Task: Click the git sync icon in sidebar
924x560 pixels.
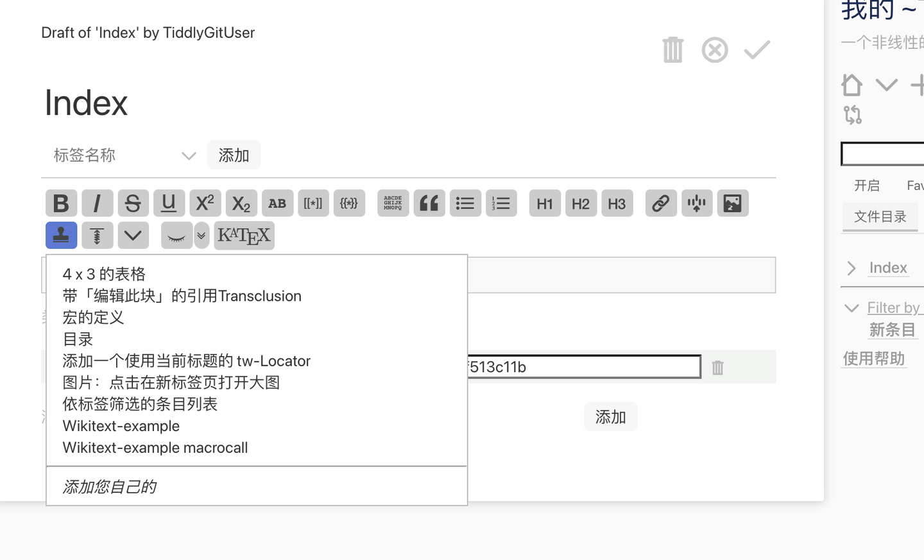Action: (853, 115)
